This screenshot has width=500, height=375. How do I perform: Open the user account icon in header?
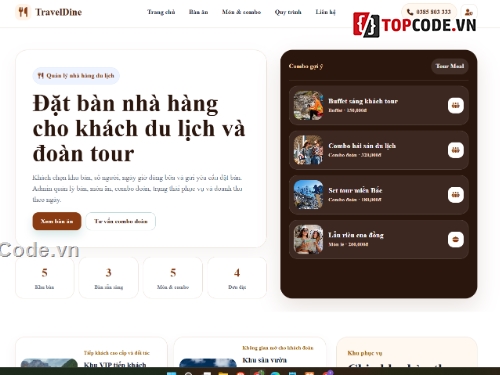pyautogui.click(x=469, y=12)
